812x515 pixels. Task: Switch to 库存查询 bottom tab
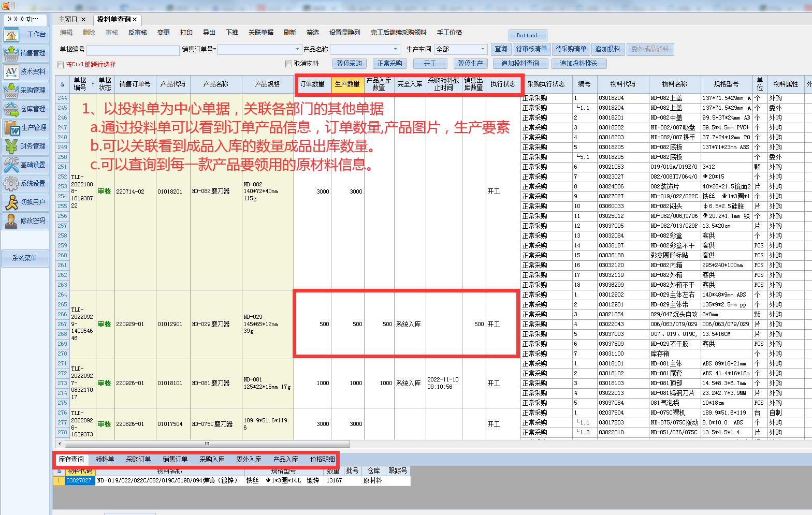click(x=71, y=460)
